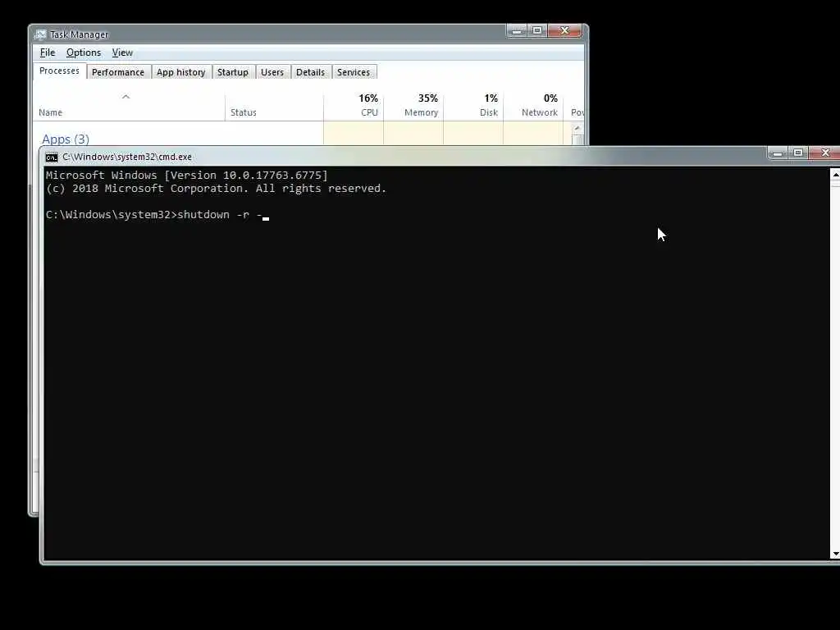Open the File menu in Task Manager
Viewport: 840px width, 630px height.
point(47,52)
